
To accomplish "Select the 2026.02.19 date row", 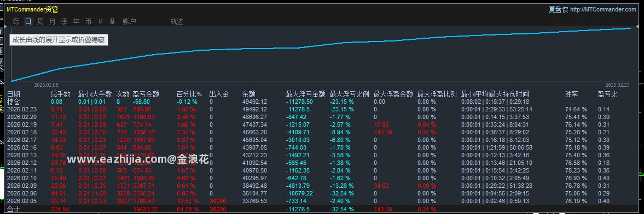I will pyautogui.click(x=22, y=124).
